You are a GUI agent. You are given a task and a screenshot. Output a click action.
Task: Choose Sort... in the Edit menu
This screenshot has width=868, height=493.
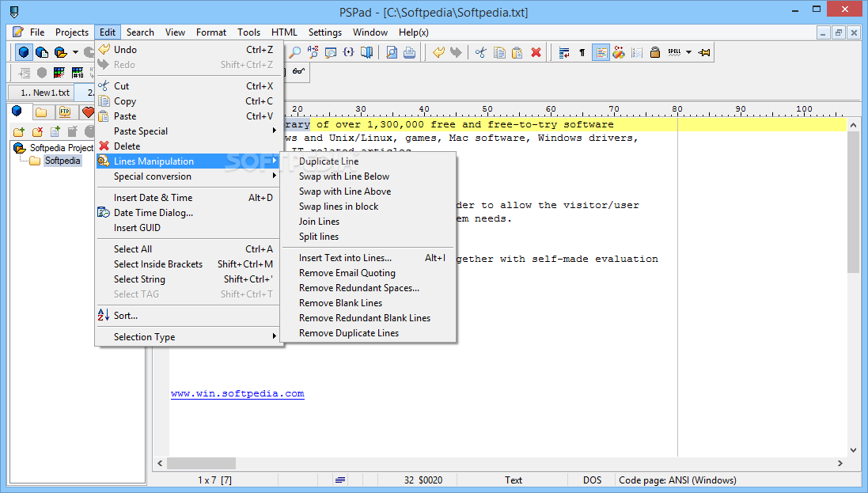(189, 315)
